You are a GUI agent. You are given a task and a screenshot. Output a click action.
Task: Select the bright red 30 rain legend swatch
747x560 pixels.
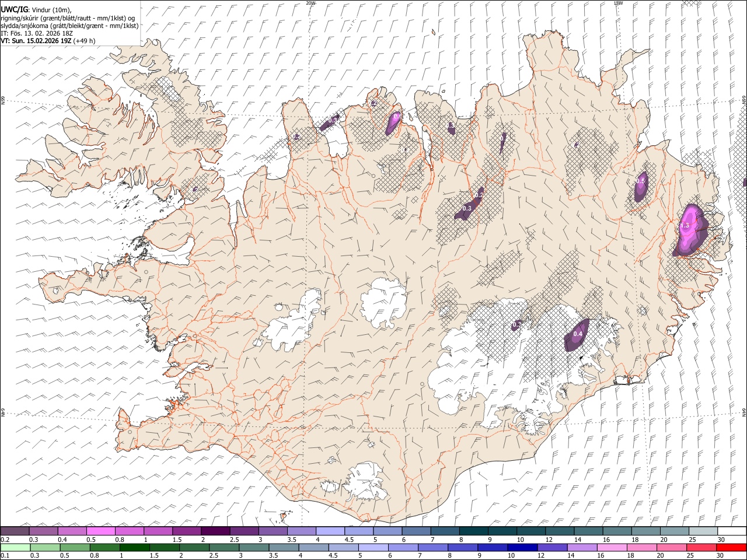tap(731, 548)
